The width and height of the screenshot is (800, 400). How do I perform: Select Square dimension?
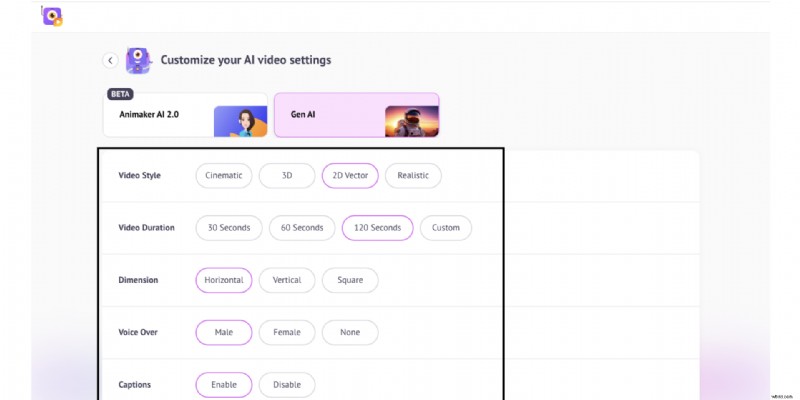350,280
